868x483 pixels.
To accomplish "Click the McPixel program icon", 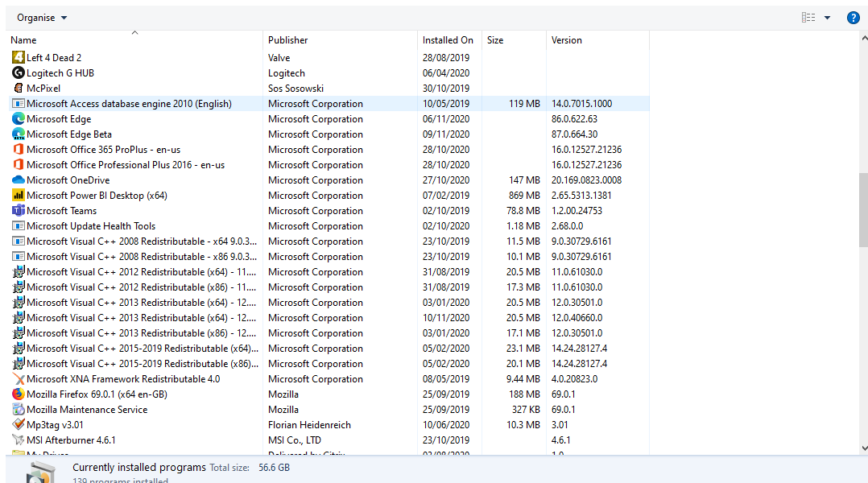I will click(x=19, y=88).
